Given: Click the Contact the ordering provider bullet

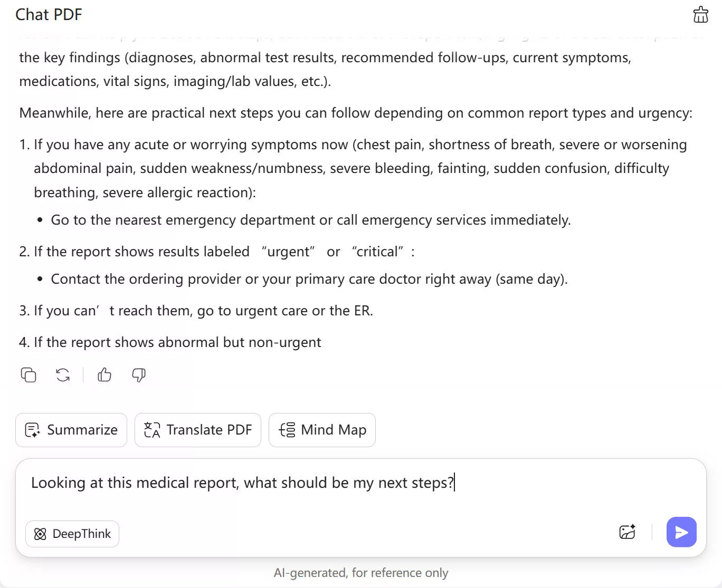Looking at the screenshot, I should click(x=309, y=279).
